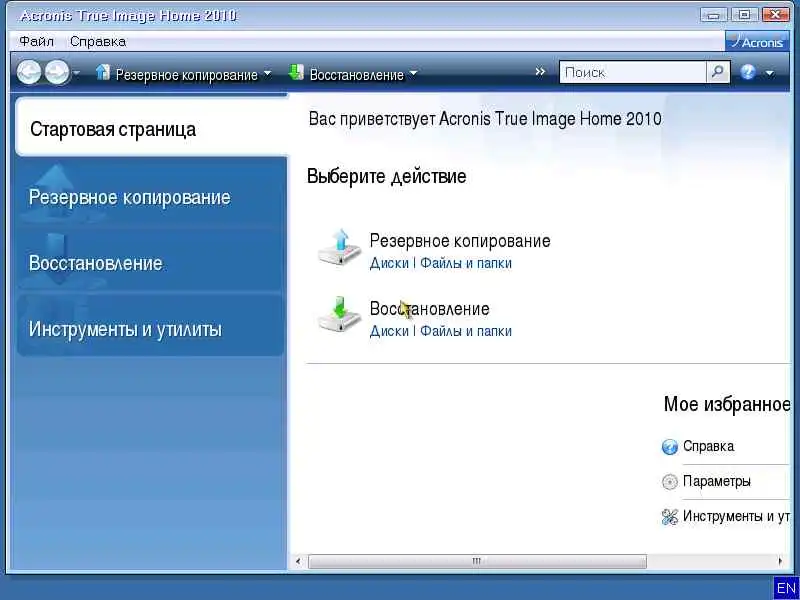Open Справка link in Мое избранное
The image size is (800, 600).
[708, 446]
